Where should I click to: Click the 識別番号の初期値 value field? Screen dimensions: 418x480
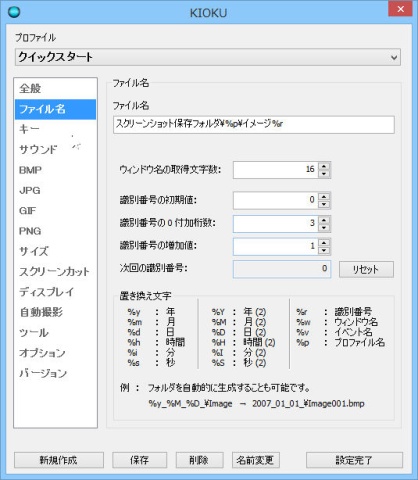point(275,200)
